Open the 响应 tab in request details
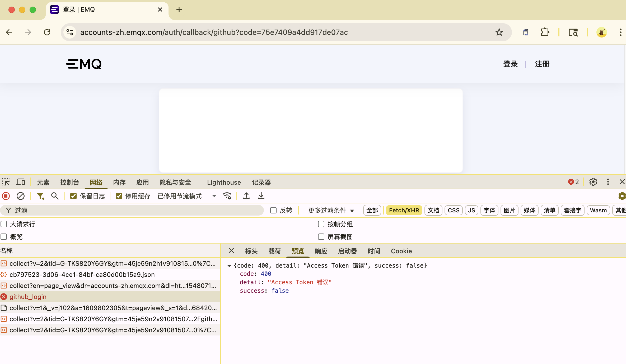Image resolution: width=626 pixels, height=364 pixels. [x=321, y=251]
